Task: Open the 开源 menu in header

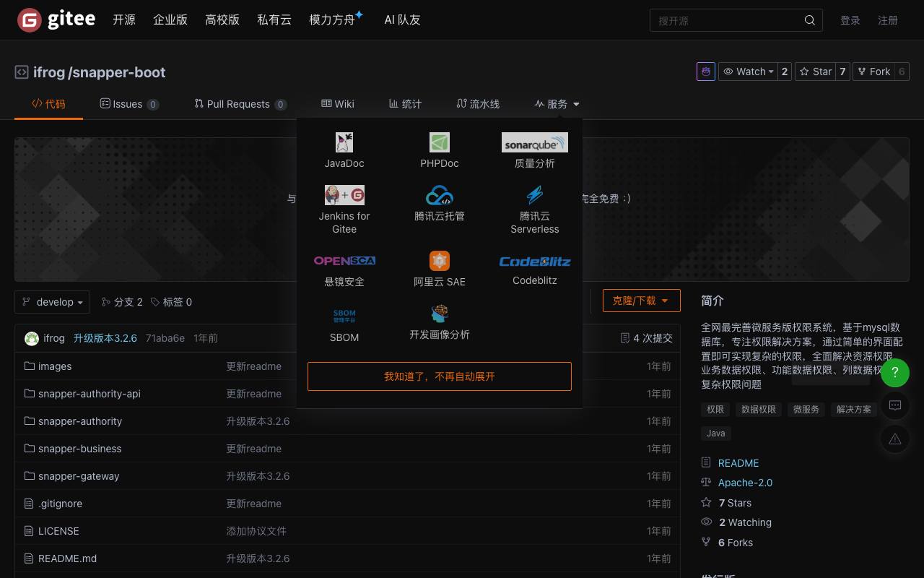Action: point(124,20)
